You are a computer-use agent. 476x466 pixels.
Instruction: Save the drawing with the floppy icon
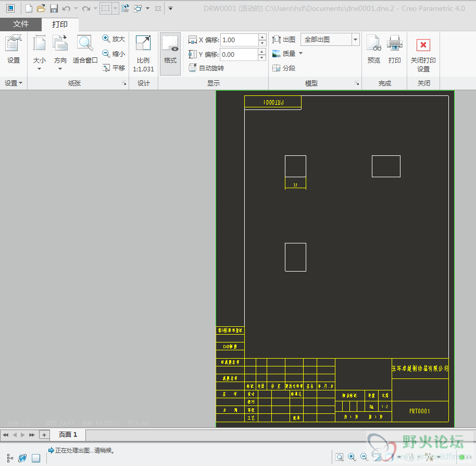tap(54, 8)
